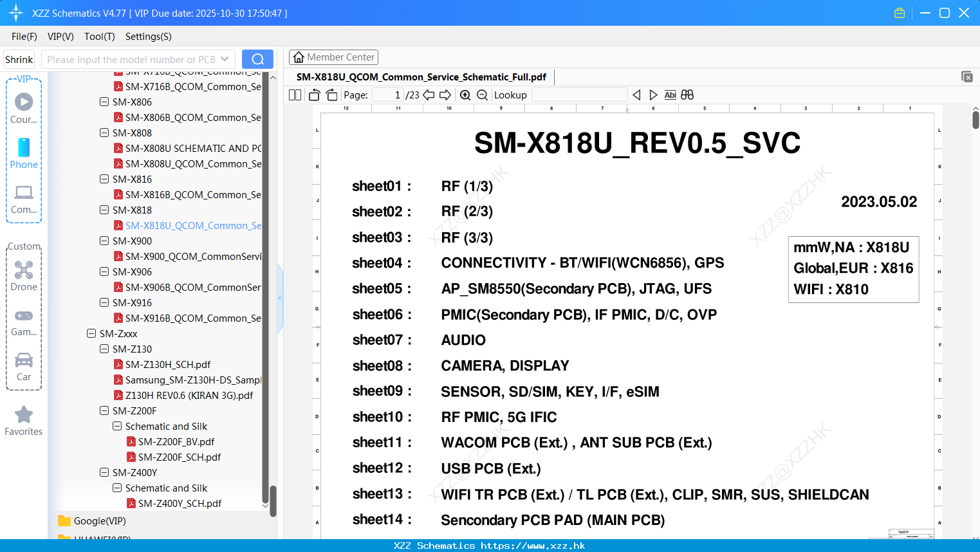Go to next page arrow
Viewport: 980px width, 552px height.
coord(445,95)
